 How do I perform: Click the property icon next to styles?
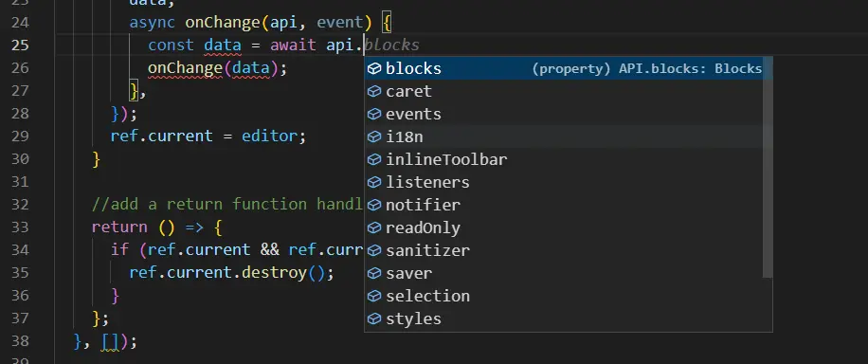click(374, 318)
